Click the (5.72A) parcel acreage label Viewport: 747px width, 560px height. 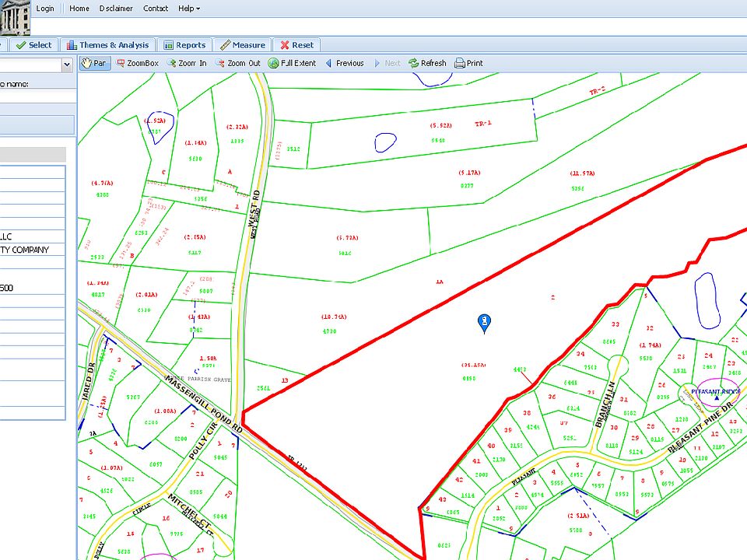click(x=347, y=238)
